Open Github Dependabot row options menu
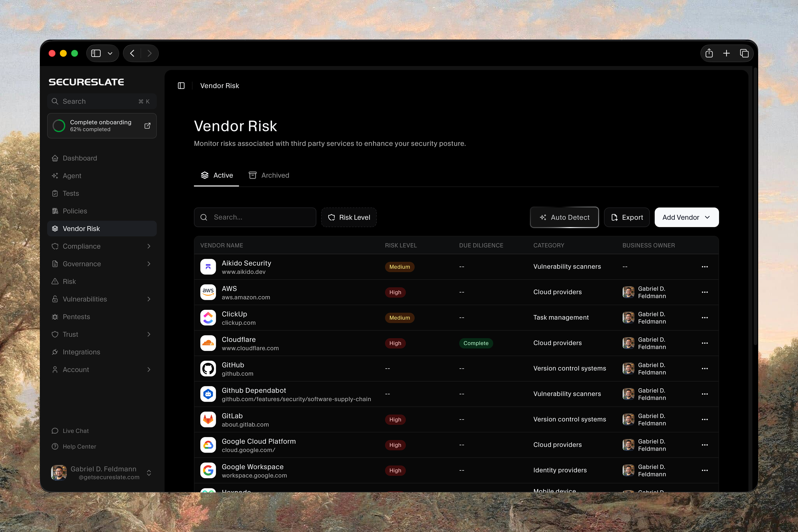Image resolution: width=798 pixels, height=532 pixels. pos(705,394)
